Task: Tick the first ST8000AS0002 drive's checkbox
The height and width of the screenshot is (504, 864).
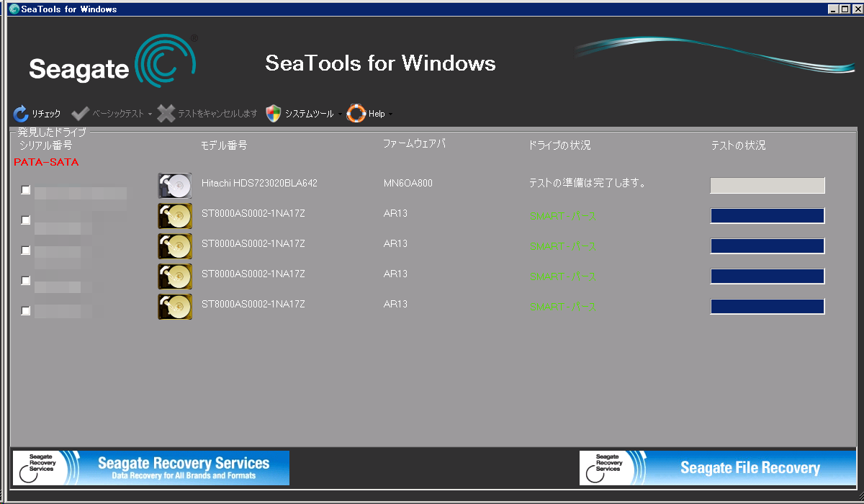Action: click(x=26, y=220)
